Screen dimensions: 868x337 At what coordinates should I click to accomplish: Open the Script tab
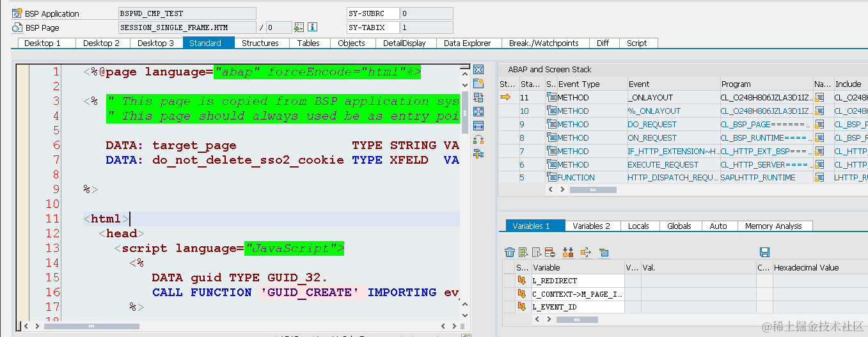pyautogui.click(x=637, y=43)
